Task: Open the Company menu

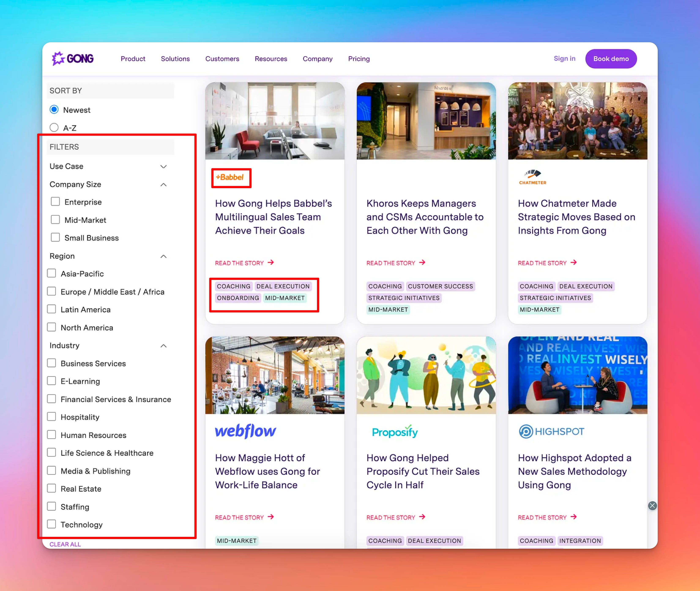Action: pos(317,59)
